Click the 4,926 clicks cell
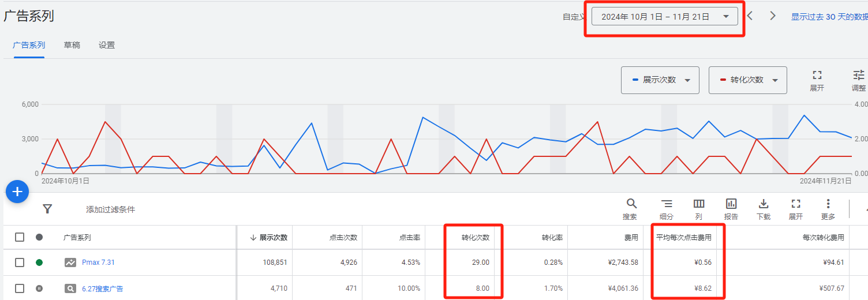Viewport: 868px width, 300px height. [x=349, y=262]
